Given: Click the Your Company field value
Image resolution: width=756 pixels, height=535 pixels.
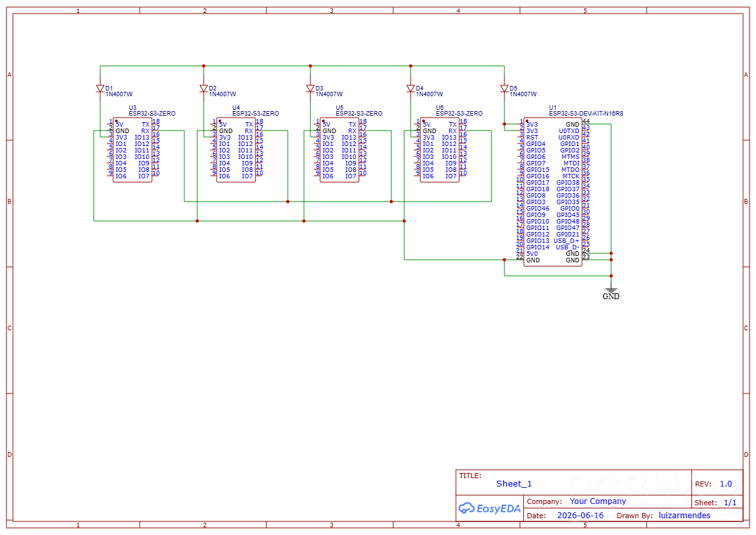Looking at the screenshot, I should (598, 501).
